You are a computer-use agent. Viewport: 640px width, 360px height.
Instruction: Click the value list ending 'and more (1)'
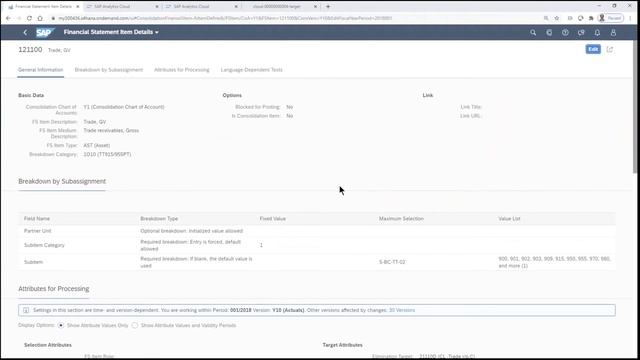554,262
